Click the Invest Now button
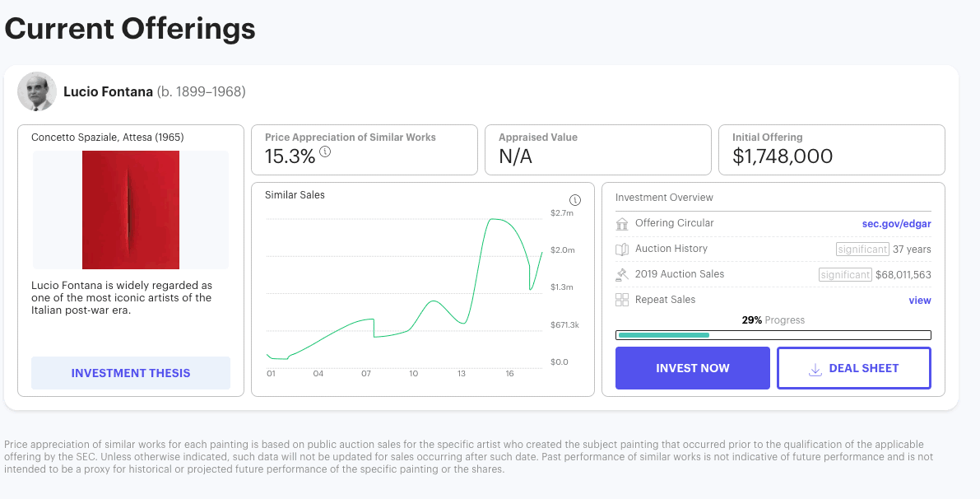 [693, 368]
